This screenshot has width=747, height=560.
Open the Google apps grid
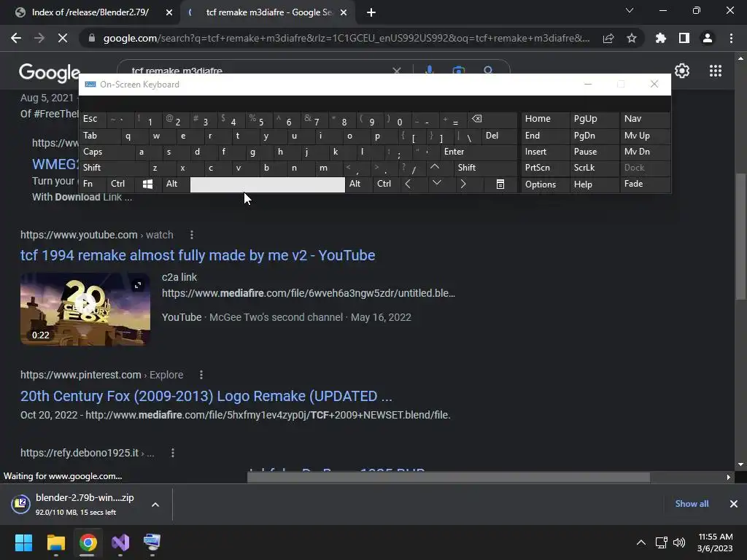pyautogui.click(x=716, y=71)
